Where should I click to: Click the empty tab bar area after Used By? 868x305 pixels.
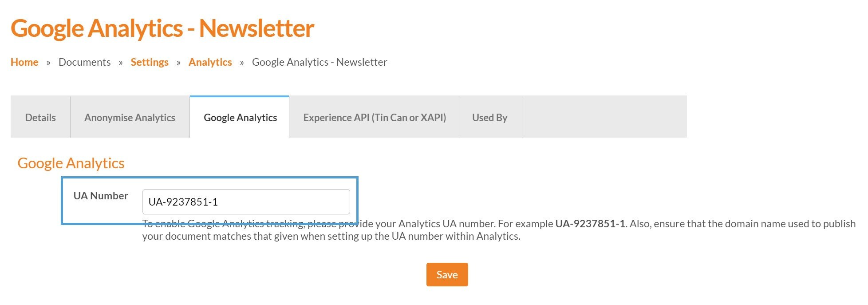[604, 117]
